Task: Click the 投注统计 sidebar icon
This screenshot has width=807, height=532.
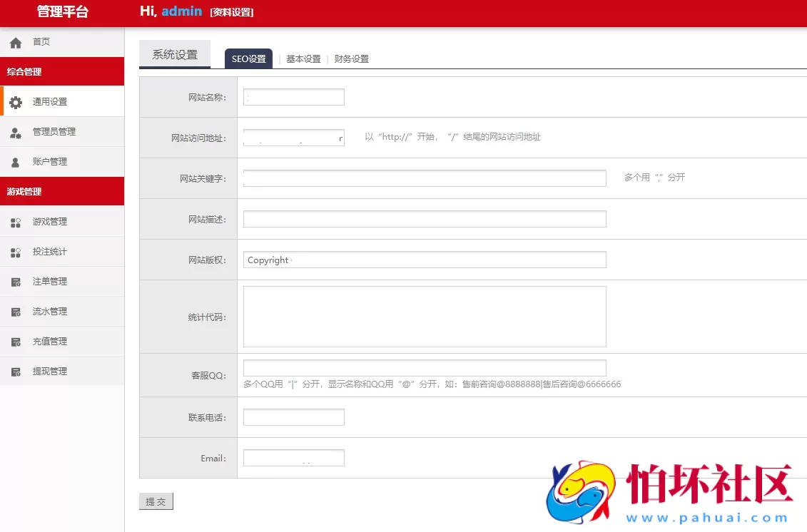Action: [x=16, y=252]
